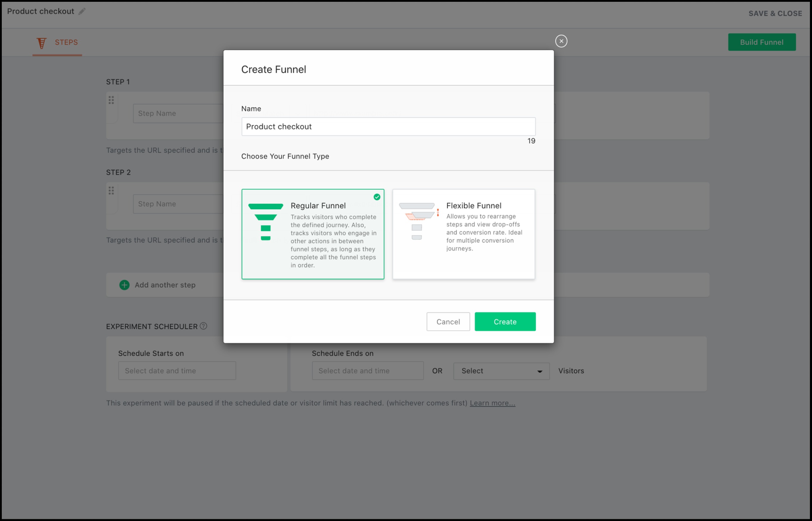Grab the Step 2 drag handle icon

pos(111,191)
